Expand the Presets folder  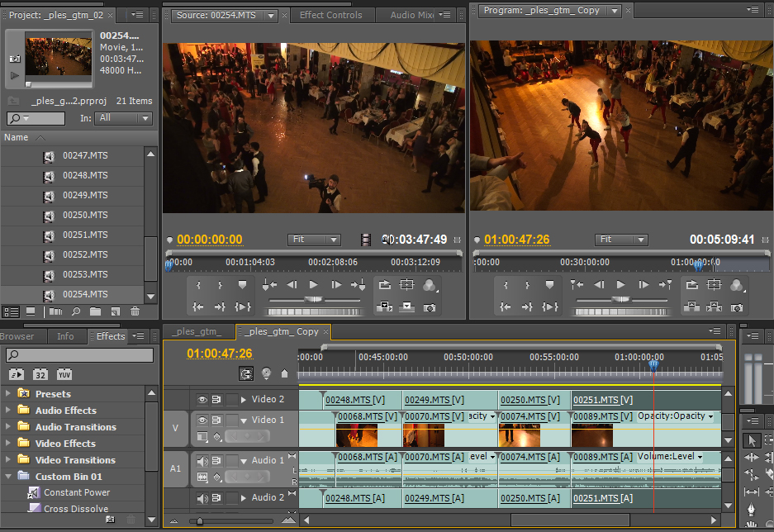click(8, 393)
